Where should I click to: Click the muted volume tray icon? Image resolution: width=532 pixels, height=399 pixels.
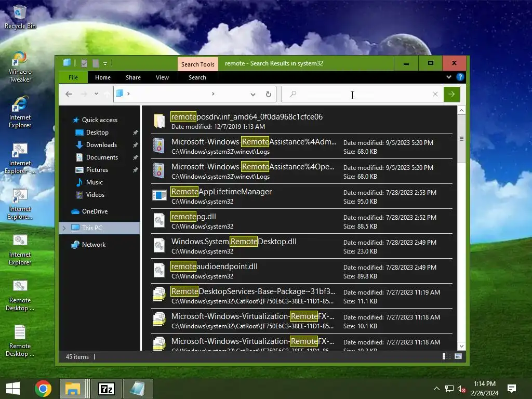coord(461,389)
